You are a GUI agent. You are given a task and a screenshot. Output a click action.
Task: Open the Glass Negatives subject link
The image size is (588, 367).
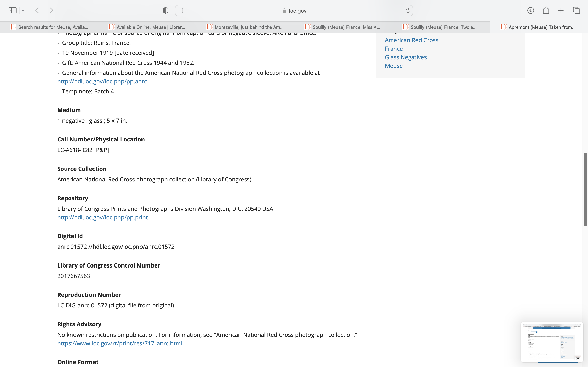[405, 57]
